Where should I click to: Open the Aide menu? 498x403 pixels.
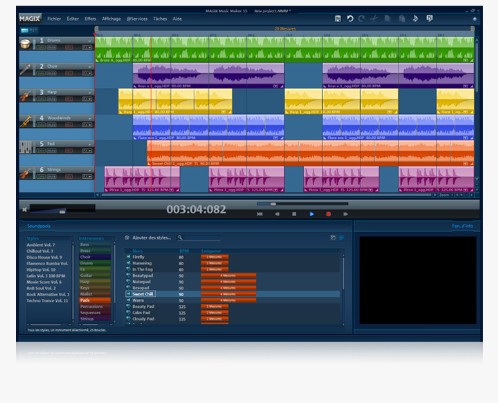(177, 19)
